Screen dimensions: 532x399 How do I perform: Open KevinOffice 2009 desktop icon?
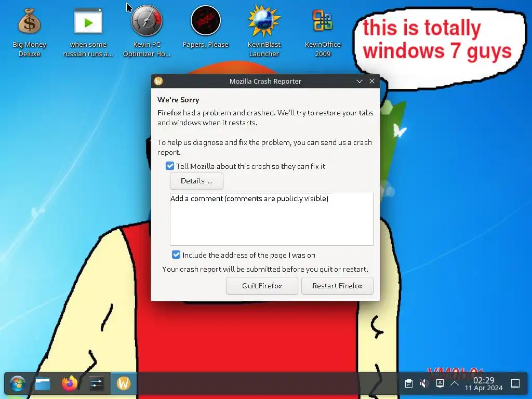tap(323, 32)
